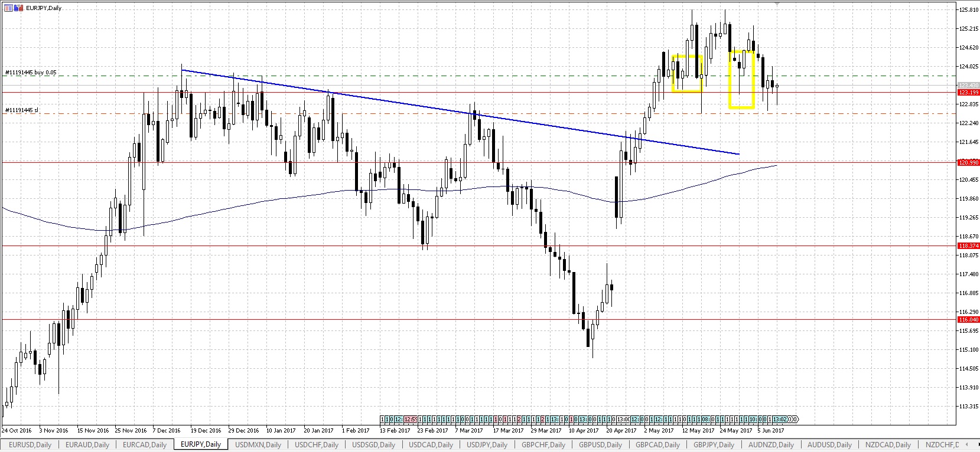980x452 pixels.
Task: Click the 25 Nov 2016 date label
Action: point(131,431)
